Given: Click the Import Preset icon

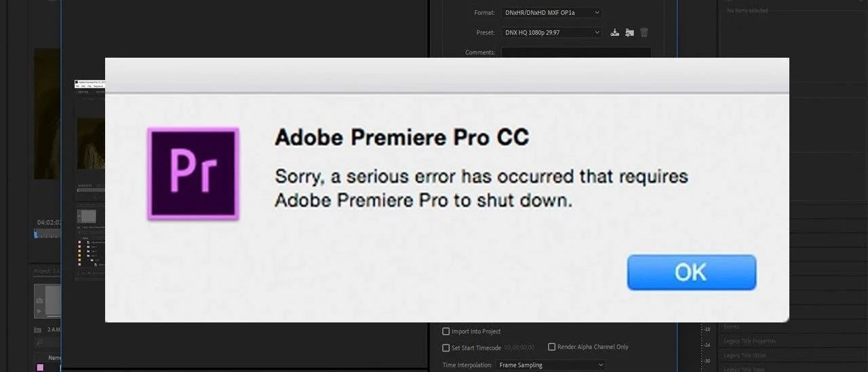Looking at the screenshot, I should (629, 33).
